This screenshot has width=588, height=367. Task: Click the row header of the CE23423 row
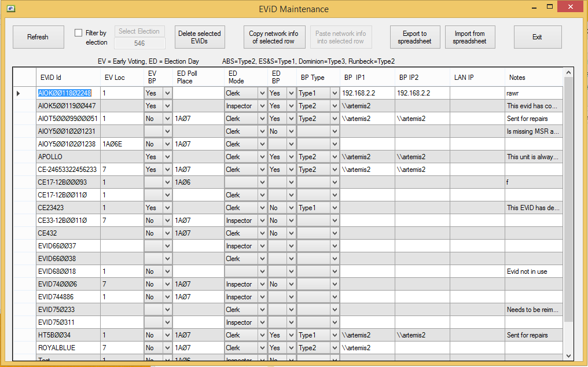25,208
